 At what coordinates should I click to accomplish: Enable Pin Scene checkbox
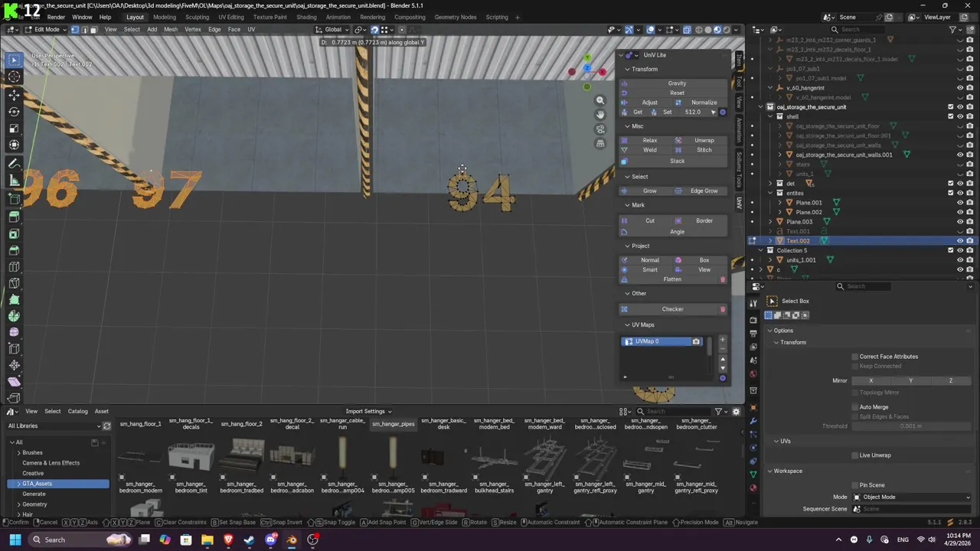tap(855, 485)
